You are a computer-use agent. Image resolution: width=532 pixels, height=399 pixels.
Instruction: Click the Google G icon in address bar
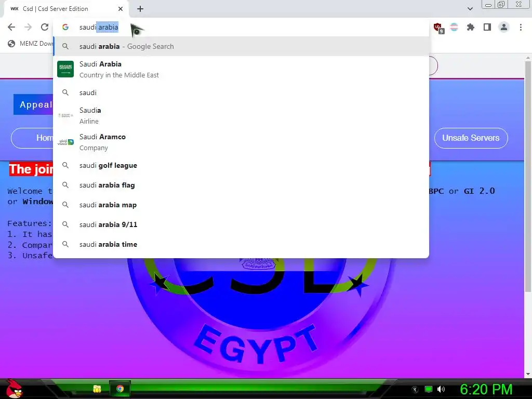tap(65, 27)
